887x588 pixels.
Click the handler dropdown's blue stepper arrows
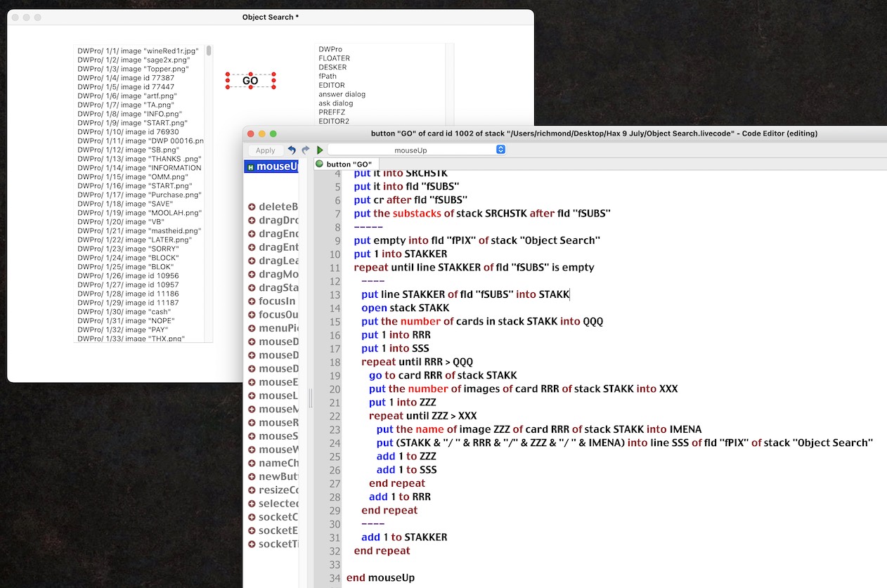click(500, 150)
